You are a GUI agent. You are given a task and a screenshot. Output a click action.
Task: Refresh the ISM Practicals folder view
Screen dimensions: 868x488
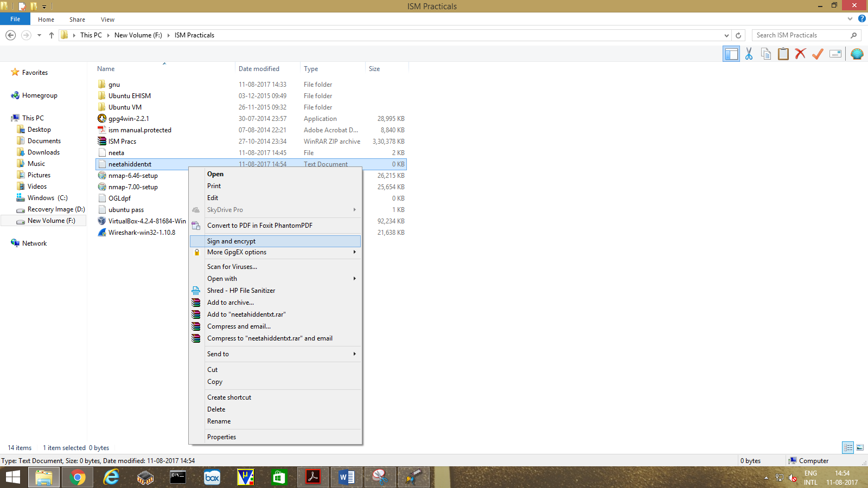coord(738,35)
